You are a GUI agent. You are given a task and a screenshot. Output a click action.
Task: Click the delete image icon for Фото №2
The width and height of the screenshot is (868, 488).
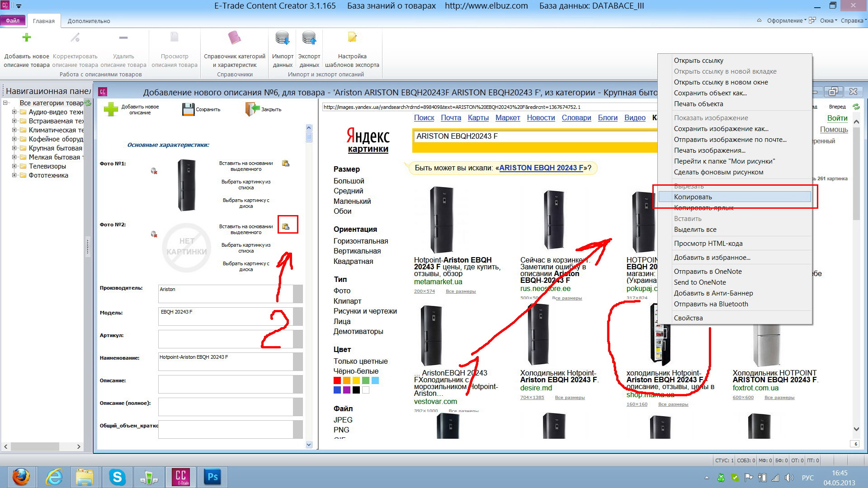point(154,234)
